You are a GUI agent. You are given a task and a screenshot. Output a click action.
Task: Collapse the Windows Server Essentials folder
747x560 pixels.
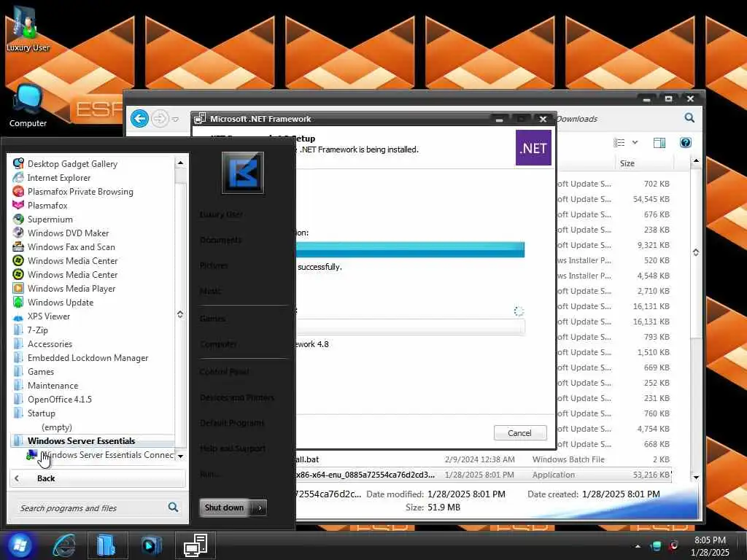[x=93, y=440]
